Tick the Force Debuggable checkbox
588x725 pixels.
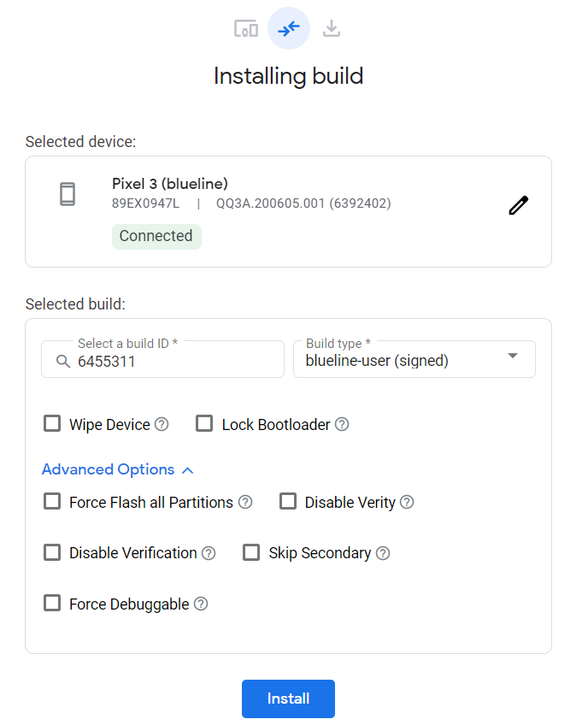(52, 603)
